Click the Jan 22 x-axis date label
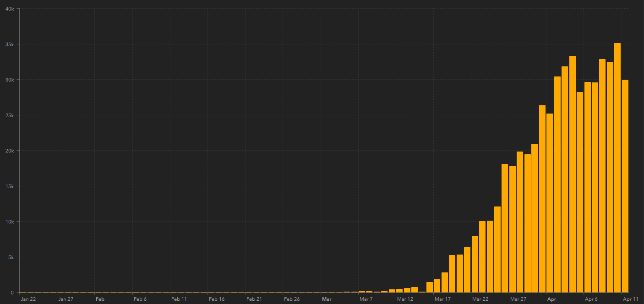Viewport: 644px width, 304px height. 28,299
